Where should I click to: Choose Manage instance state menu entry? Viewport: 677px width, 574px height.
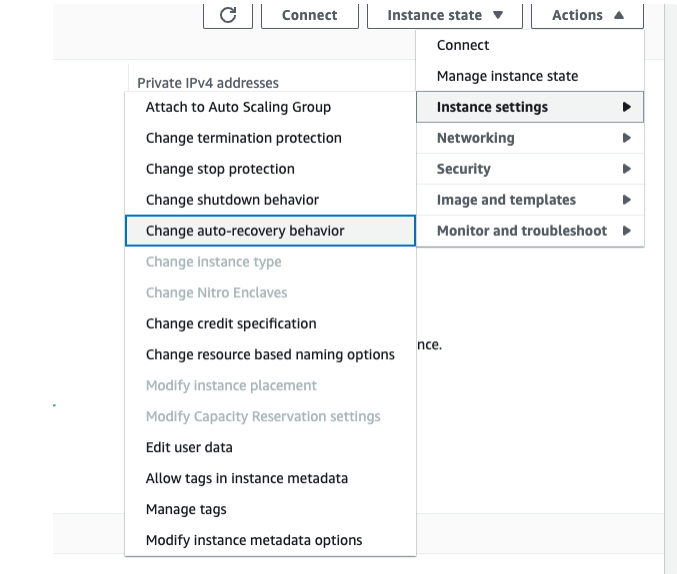pos(507,76)
